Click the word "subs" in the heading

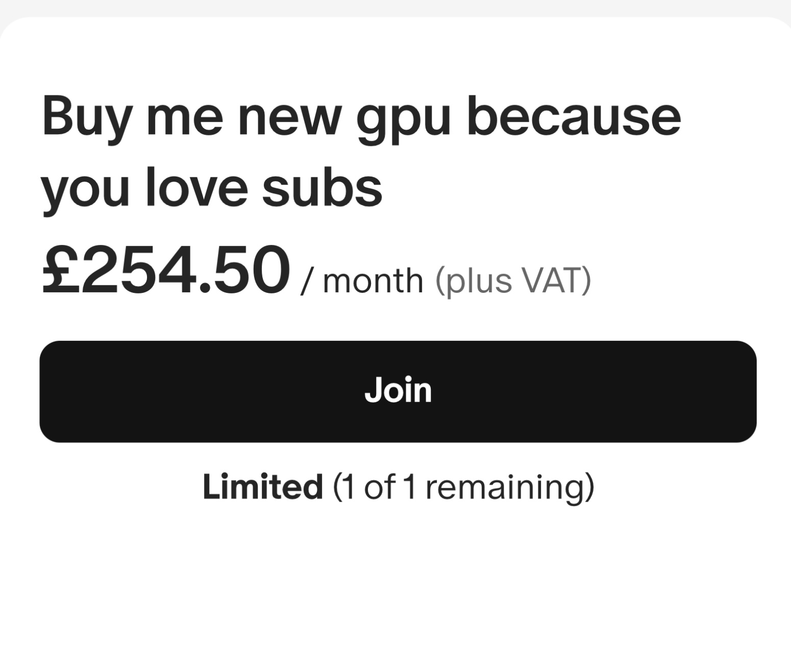[x=322, y=187]
